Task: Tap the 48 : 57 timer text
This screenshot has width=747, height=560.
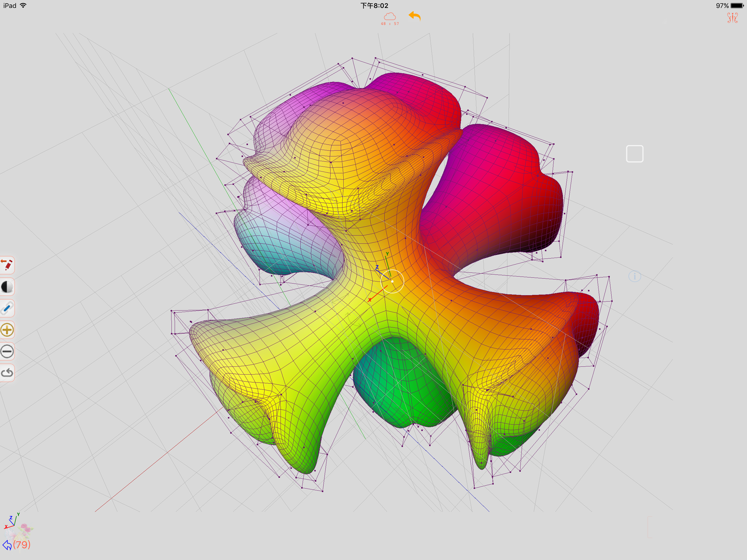Action: [x=390, y=24]
